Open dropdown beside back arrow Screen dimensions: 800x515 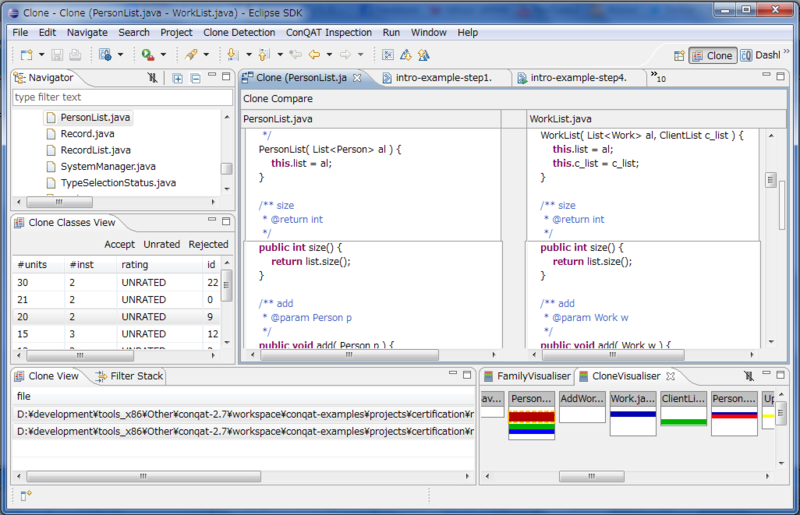329,55
